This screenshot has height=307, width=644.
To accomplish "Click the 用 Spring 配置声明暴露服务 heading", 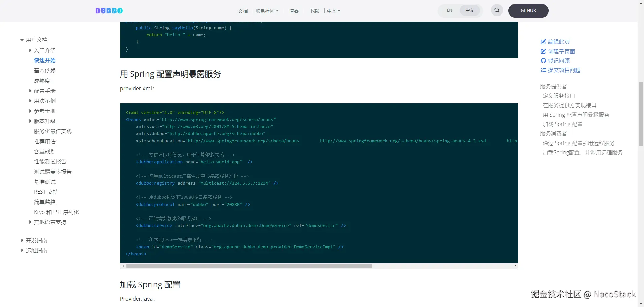I will pyautogui.click(x=170, y=74).
